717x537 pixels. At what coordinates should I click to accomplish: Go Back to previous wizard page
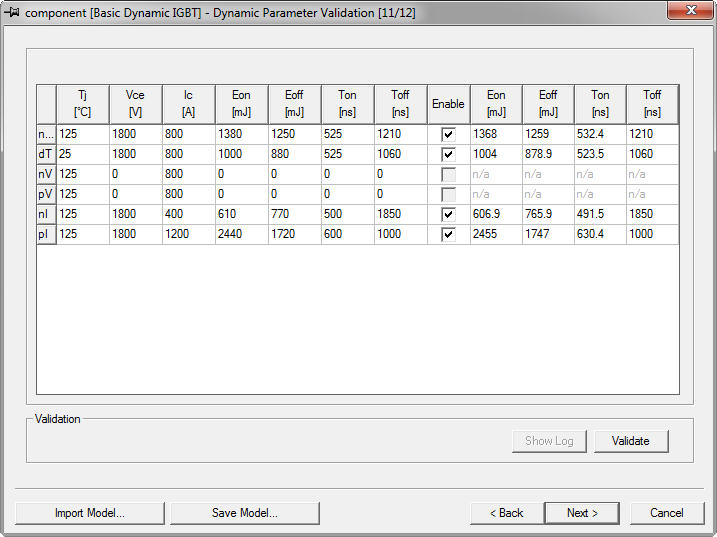tap(506, 513)
